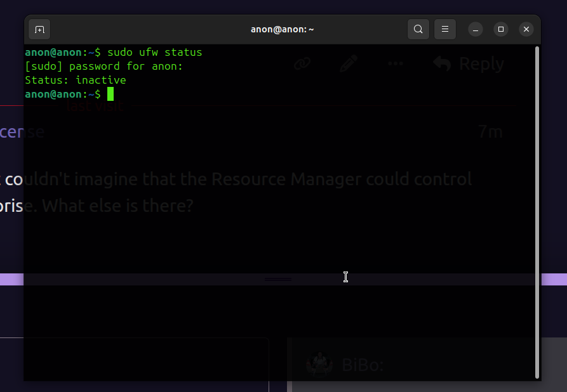This screenshot has height=392, width=567.
Task: Click the composer resize grip handle
Action: (278, 279)
